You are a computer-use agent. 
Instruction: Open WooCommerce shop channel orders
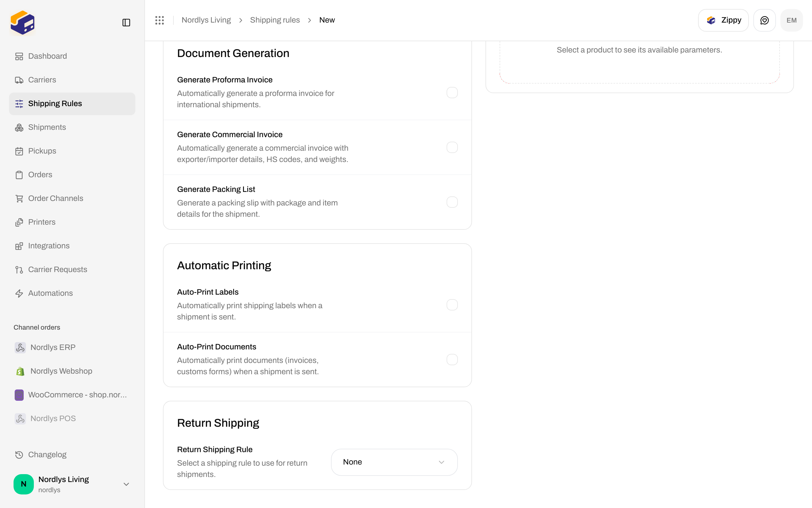(72, 395)
